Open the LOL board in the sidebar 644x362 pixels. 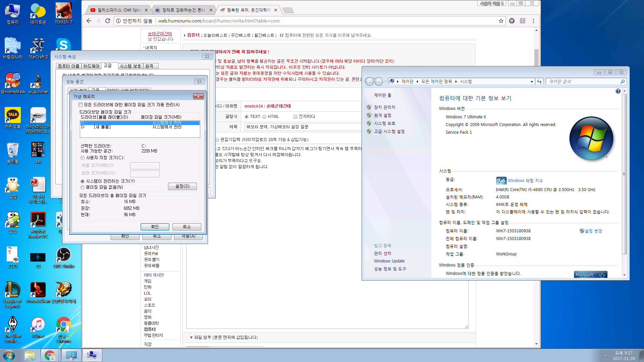(147, 293)
